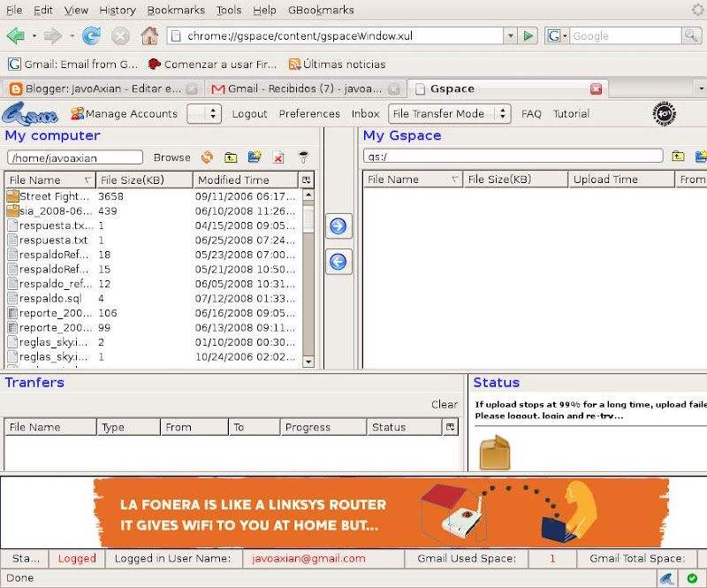Image resolution: width=707 pixels, height=588 pixels.
Task: Delete selected local file icon
Action: (278, 157)
